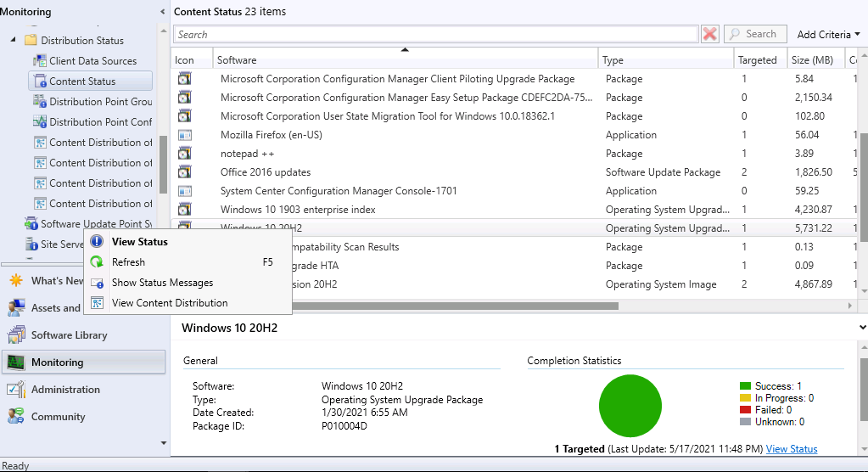The height and width of the screenshot is (472, 868).
Task: Click the Mozilla Firefox application row icon
Action: point(184,135)
